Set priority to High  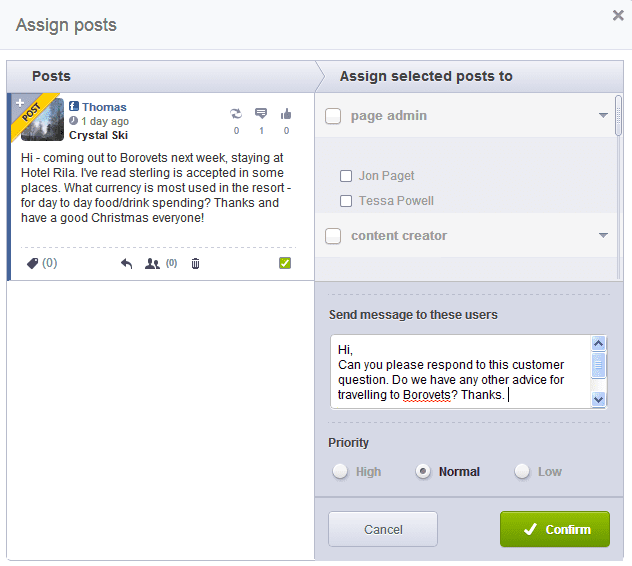click(340, 471)
